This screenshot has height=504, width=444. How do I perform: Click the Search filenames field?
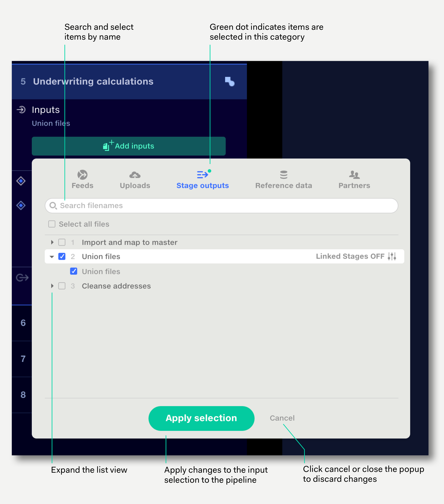pos(221,206)
